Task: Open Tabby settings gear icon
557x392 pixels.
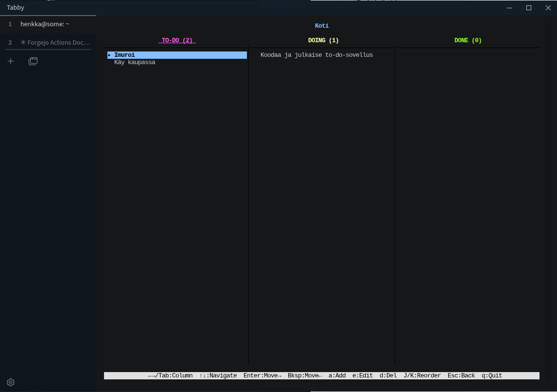Action: coord(11,382)
